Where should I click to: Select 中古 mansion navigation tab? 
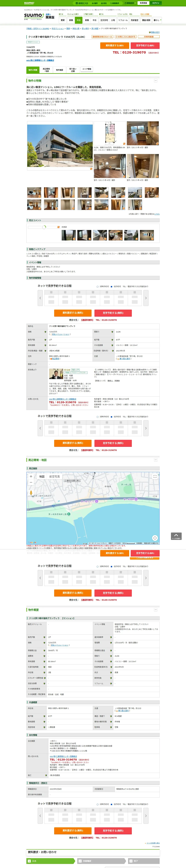point(79,20)
